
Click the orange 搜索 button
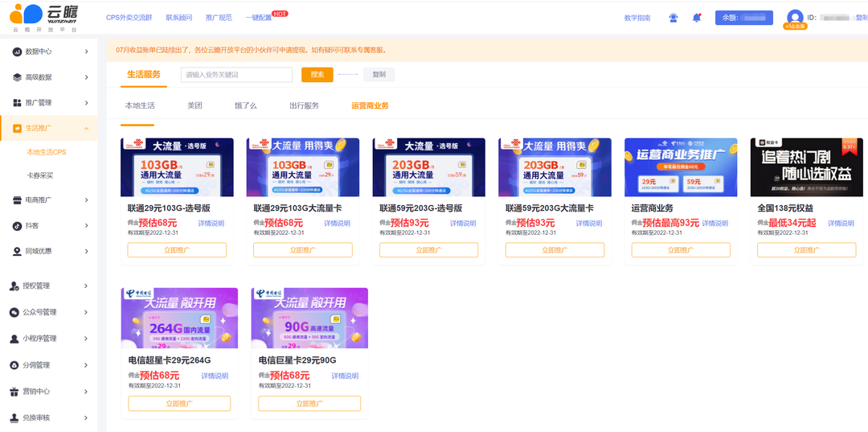click(x=317, y=75)
